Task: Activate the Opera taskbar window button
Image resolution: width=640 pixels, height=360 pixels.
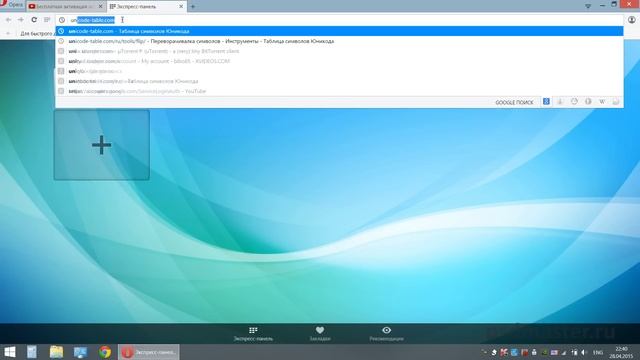Action: [149, 352]
